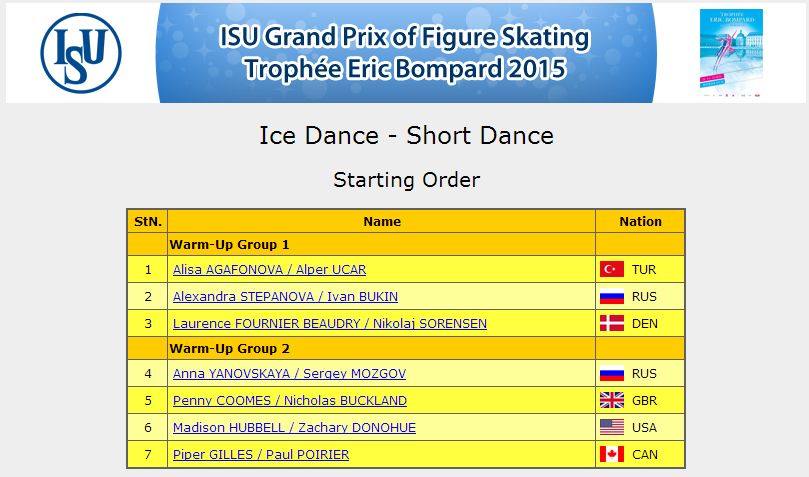Click the ISU Grand Prix banner image

point(406,53)
